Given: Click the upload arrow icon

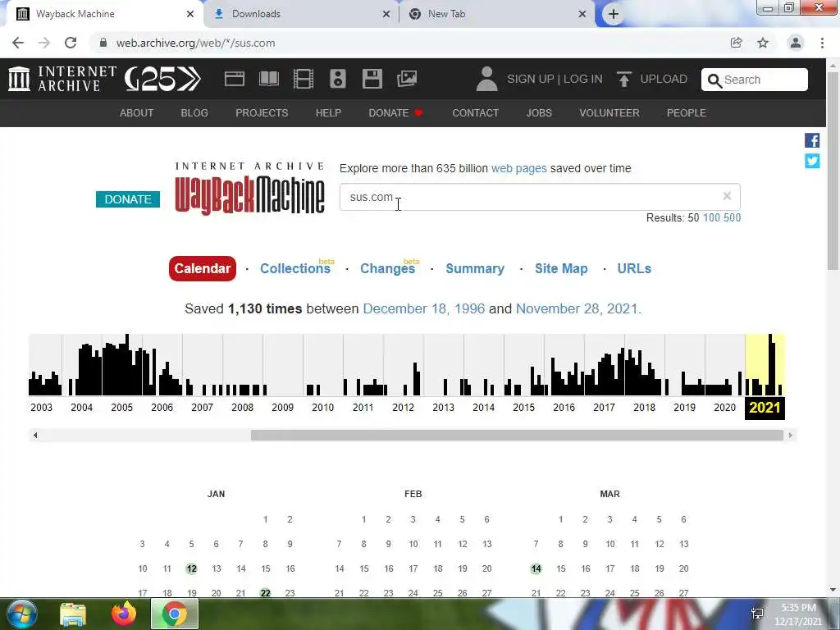Looking at the screenshot, I should pyautogui.click(x=623, y=79).
